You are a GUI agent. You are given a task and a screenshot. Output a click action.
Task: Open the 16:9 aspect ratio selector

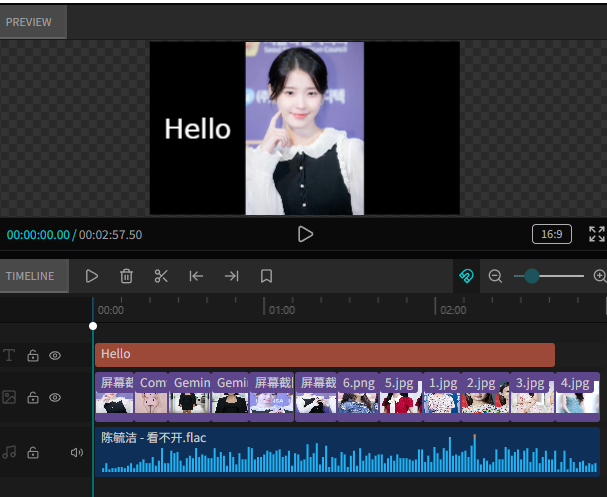click(552, 234)
